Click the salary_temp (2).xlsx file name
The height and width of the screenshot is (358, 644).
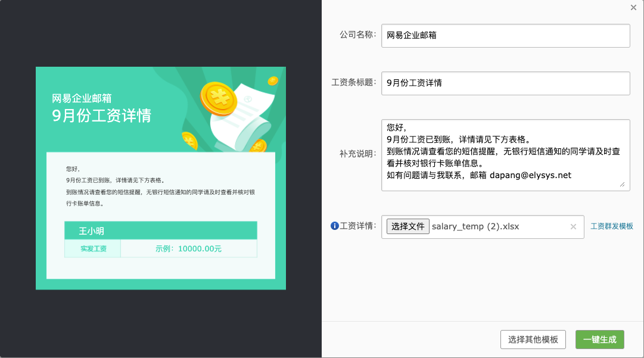(x=475, y=226)
